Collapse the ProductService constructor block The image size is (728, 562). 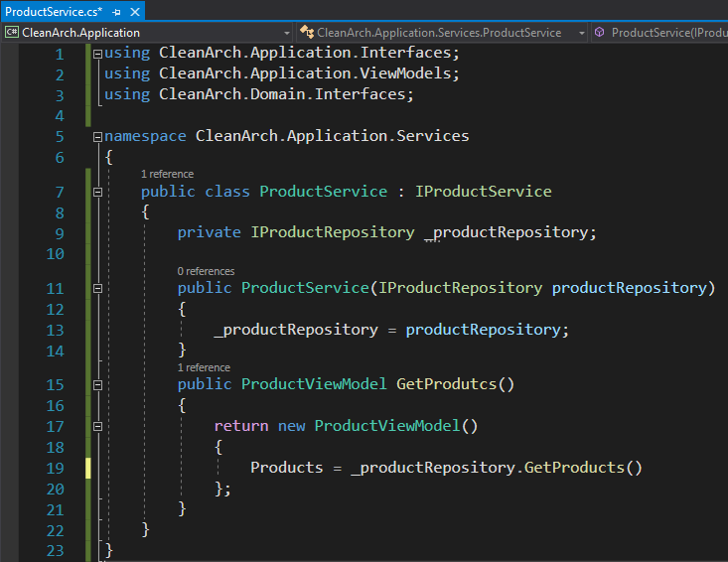click(x=97, y=288)
